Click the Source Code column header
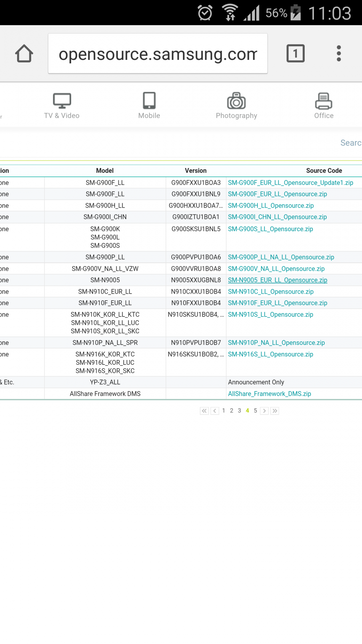 324,171
